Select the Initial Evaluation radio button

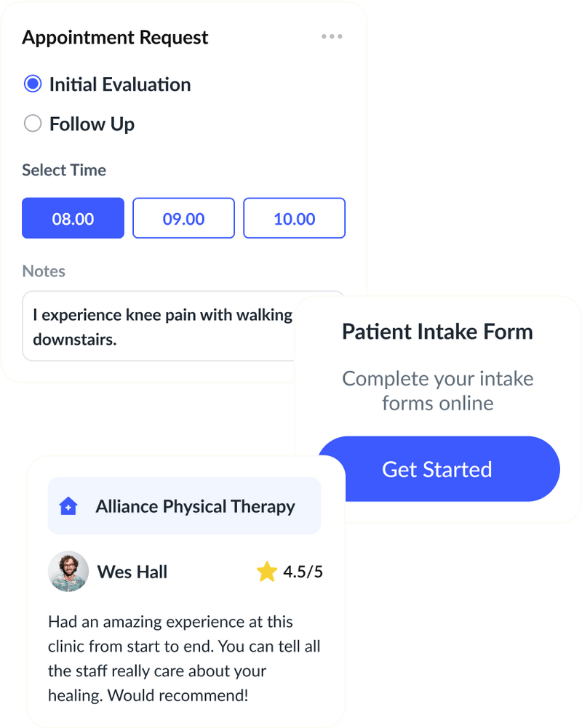click(33, 84)
